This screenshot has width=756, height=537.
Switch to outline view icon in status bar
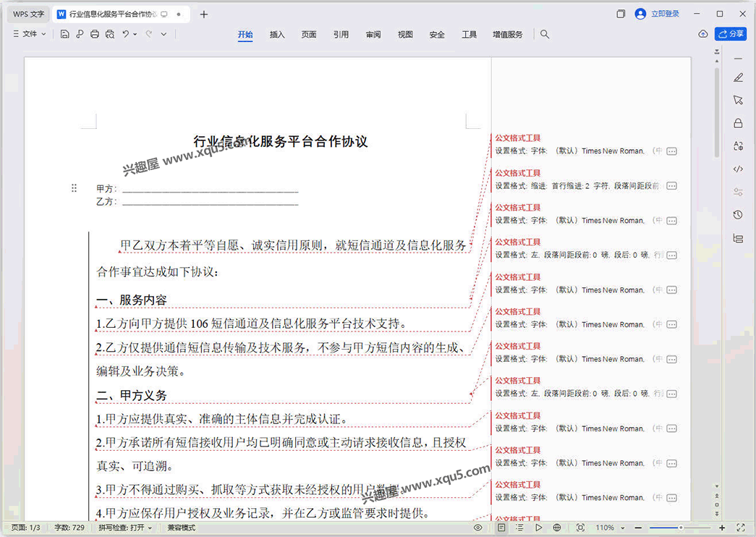(519, 528)
